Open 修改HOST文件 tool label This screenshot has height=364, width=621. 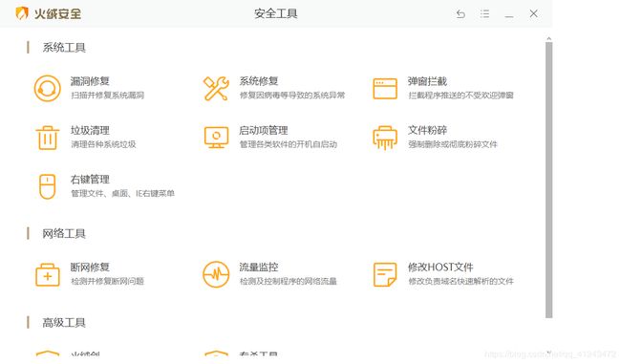pyautogui.click(x=440, y=268)
